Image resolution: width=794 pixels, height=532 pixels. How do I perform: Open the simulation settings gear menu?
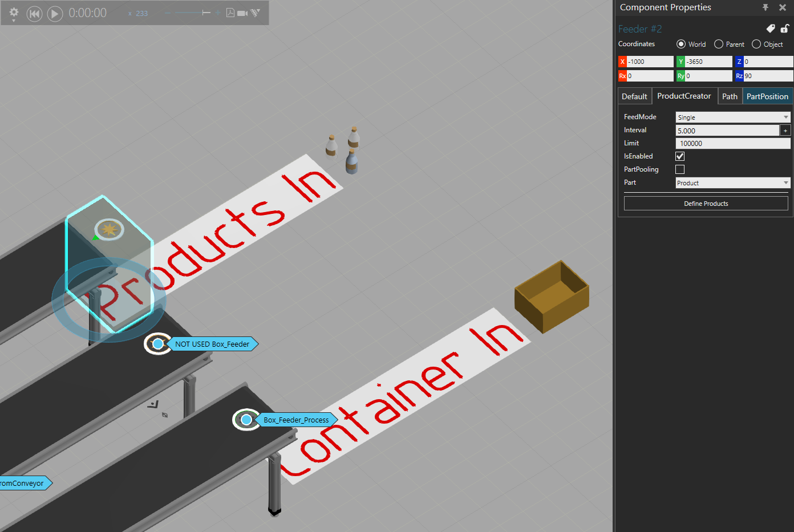click(14, 13)
